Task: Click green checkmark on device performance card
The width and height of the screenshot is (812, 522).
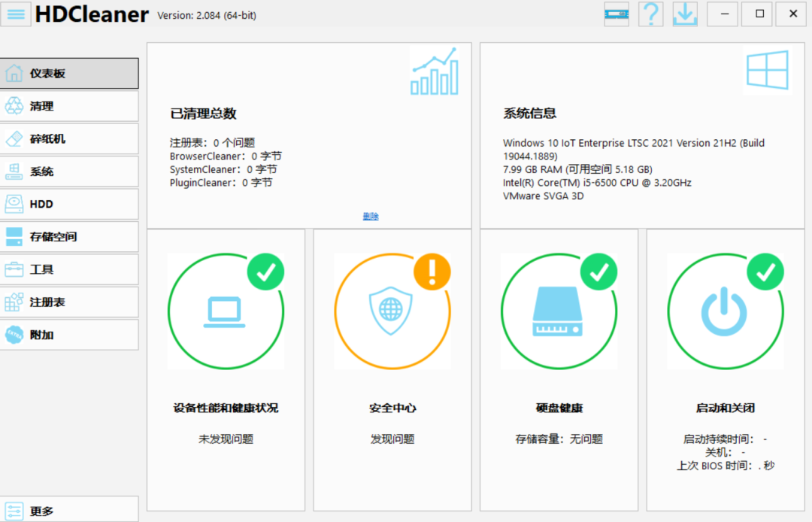Action: pyautogui.click(x=265, y=272)
